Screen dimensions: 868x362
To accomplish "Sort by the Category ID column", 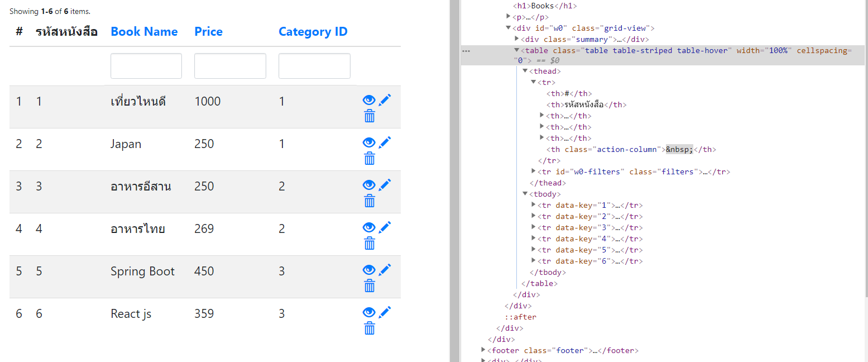I will pos(313,31).
